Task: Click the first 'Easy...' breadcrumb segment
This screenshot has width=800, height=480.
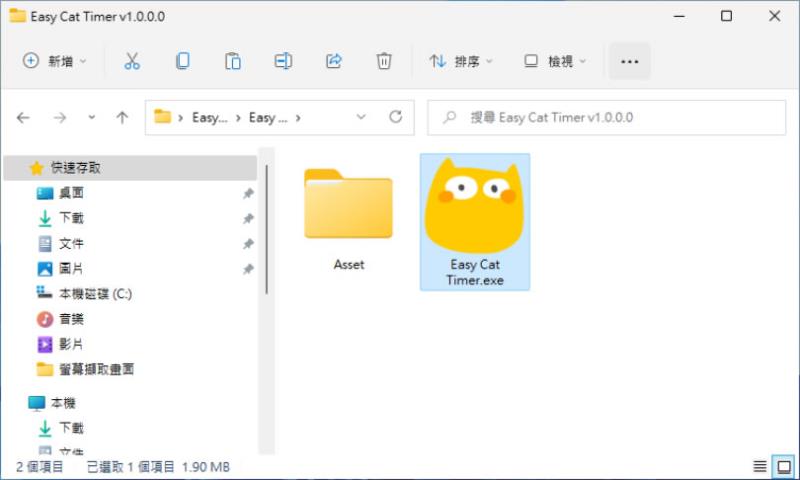Action: click(210, 118)
